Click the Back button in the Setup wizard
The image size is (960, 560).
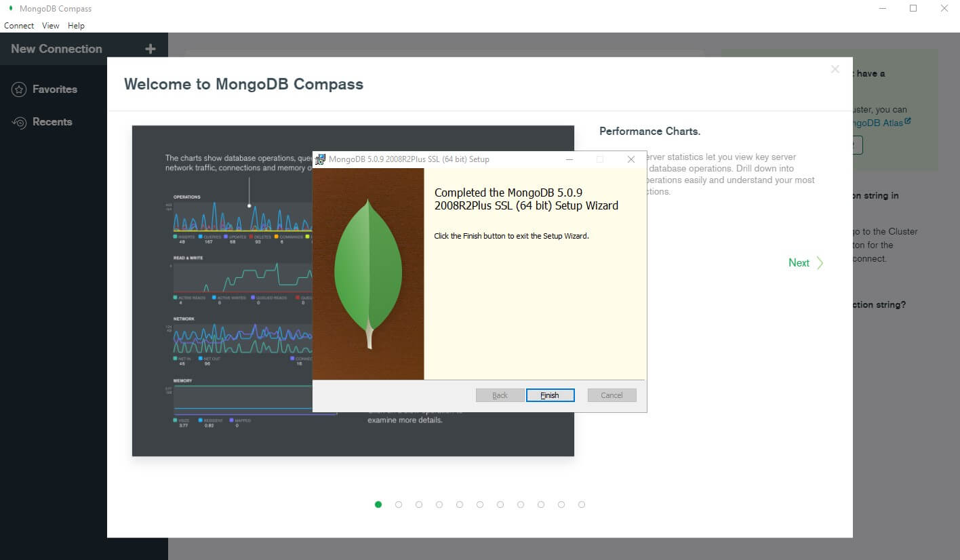[500, 395]
